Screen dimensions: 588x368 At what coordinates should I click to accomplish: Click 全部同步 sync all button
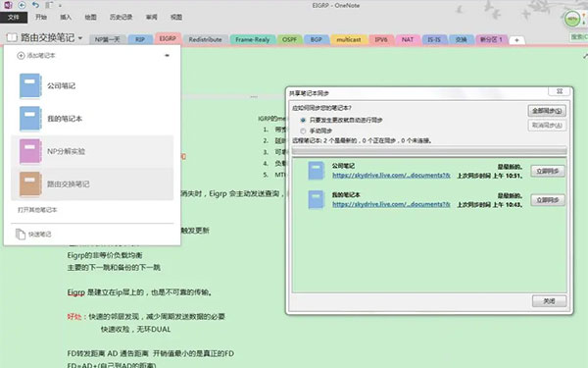pos(547,111)
